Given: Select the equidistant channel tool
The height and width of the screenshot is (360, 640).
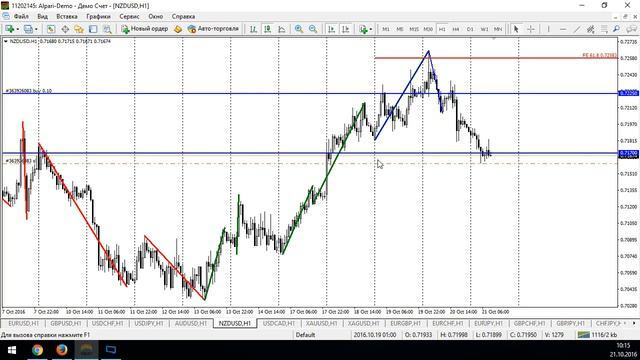Looking at the screenshot, I should [x=591, y=29].
